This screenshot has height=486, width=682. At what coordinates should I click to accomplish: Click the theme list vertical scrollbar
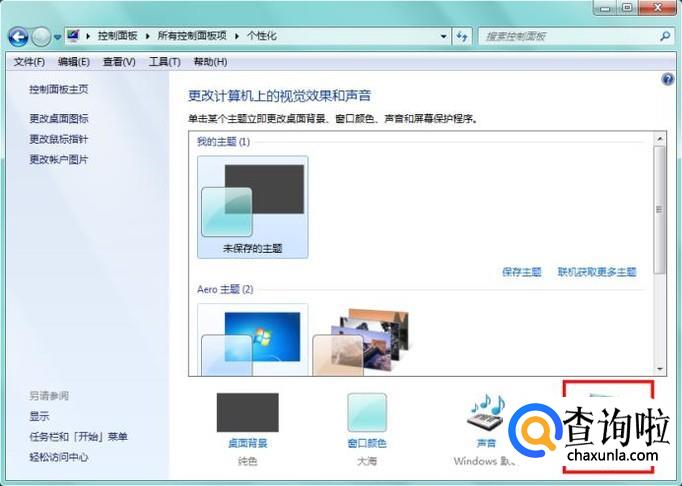(659, 210)
